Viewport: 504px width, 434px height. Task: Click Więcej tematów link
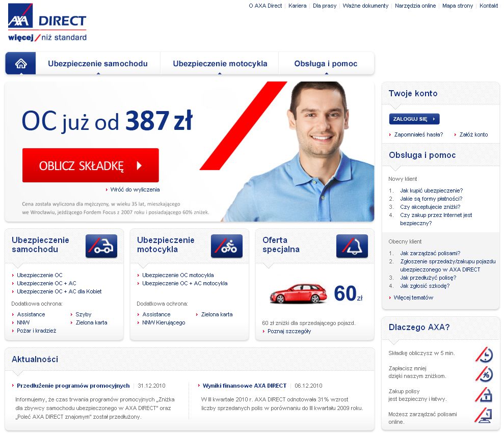point(413,297)
